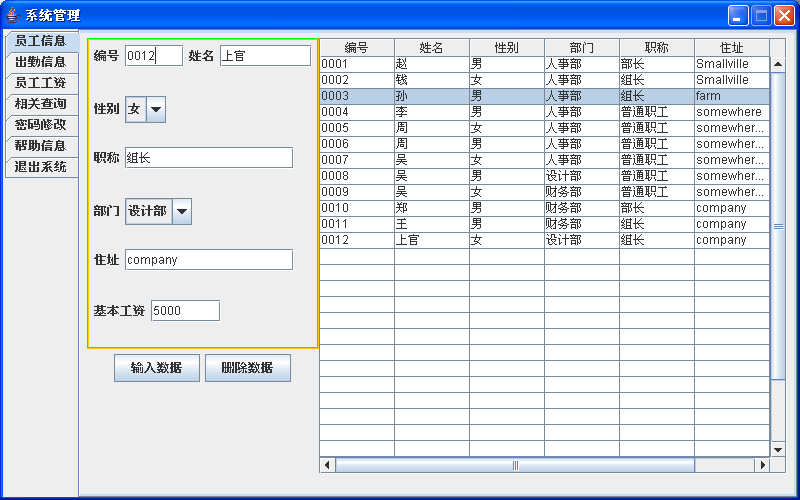Open the 员工信息 tab

[x=41, y=41]
